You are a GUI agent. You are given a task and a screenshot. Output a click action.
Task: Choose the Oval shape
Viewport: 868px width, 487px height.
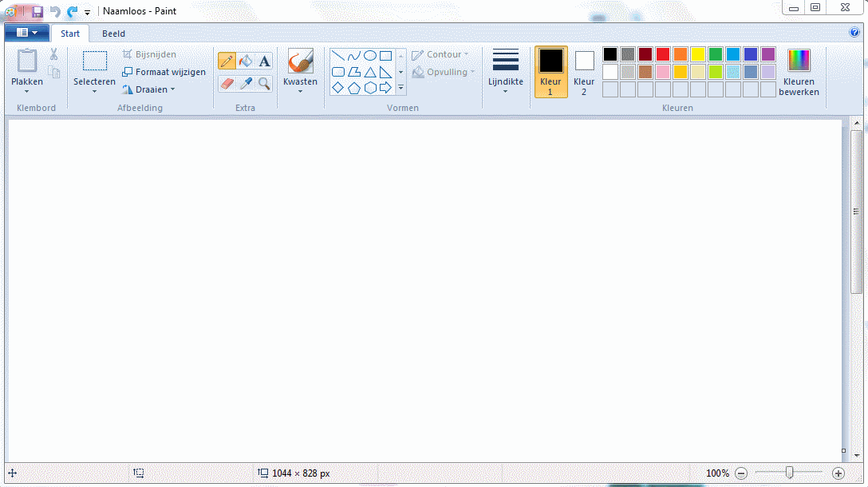(370, 56)
